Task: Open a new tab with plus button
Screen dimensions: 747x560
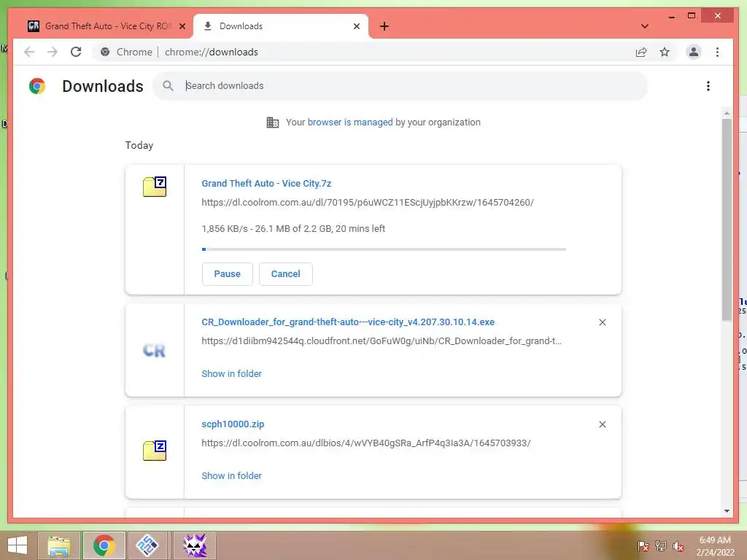Action: pos(384,26)
